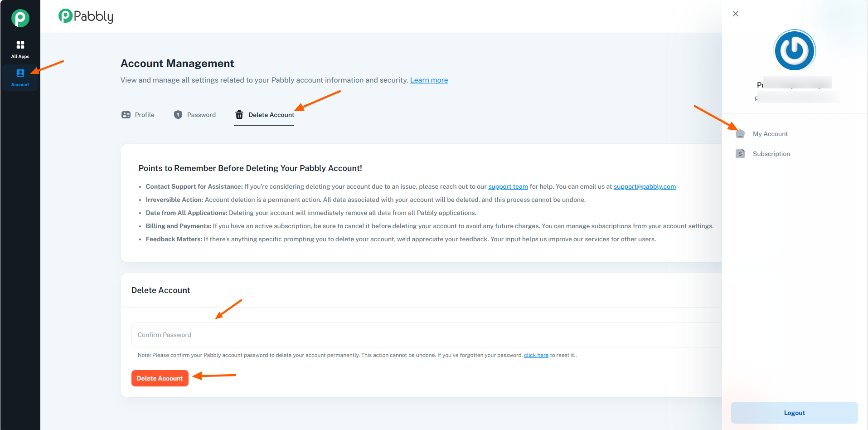Switch to the Password tab
The image size is (868, 430).
pyautogui.click(x=201, y=115)
